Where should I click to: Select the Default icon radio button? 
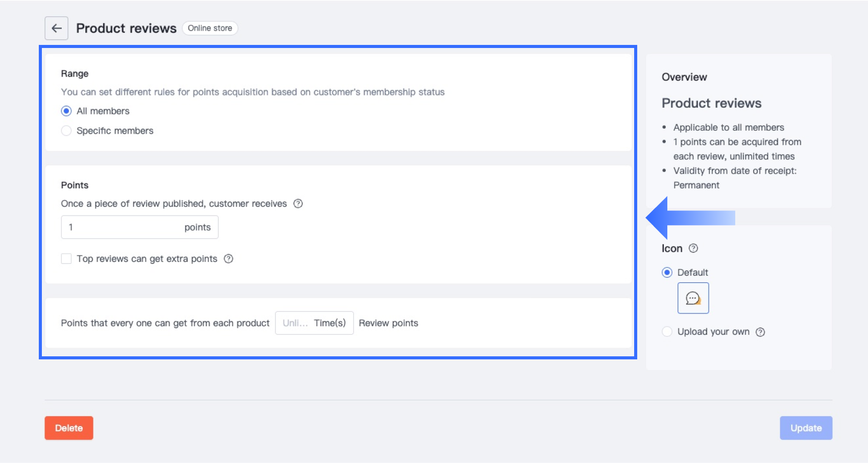point(667,273)
